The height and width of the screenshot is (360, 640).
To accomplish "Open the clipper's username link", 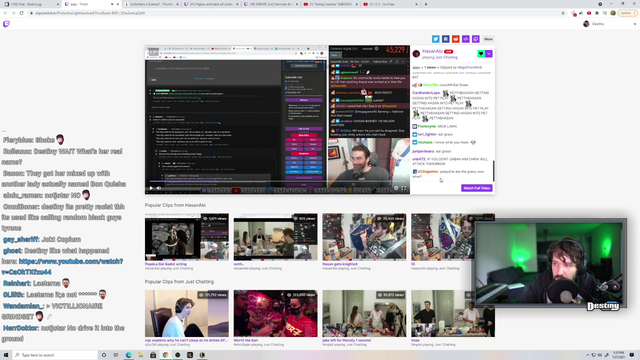I will (470, 67).
